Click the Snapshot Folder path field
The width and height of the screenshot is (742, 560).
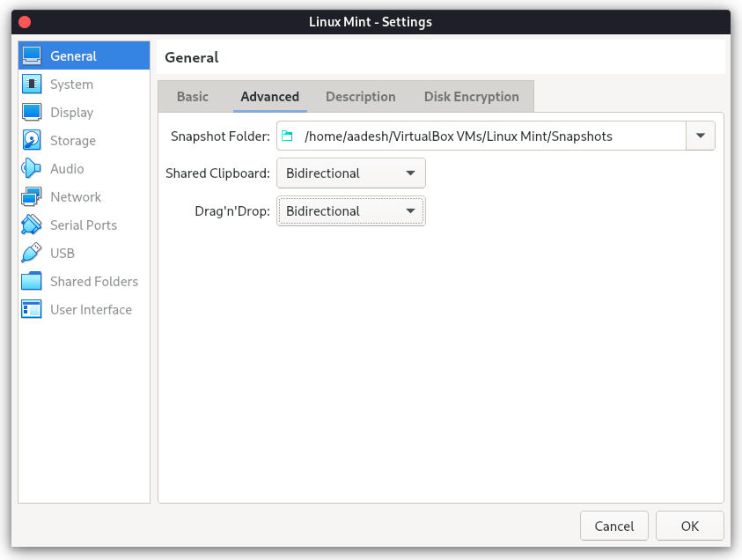(x=481, y=136)
